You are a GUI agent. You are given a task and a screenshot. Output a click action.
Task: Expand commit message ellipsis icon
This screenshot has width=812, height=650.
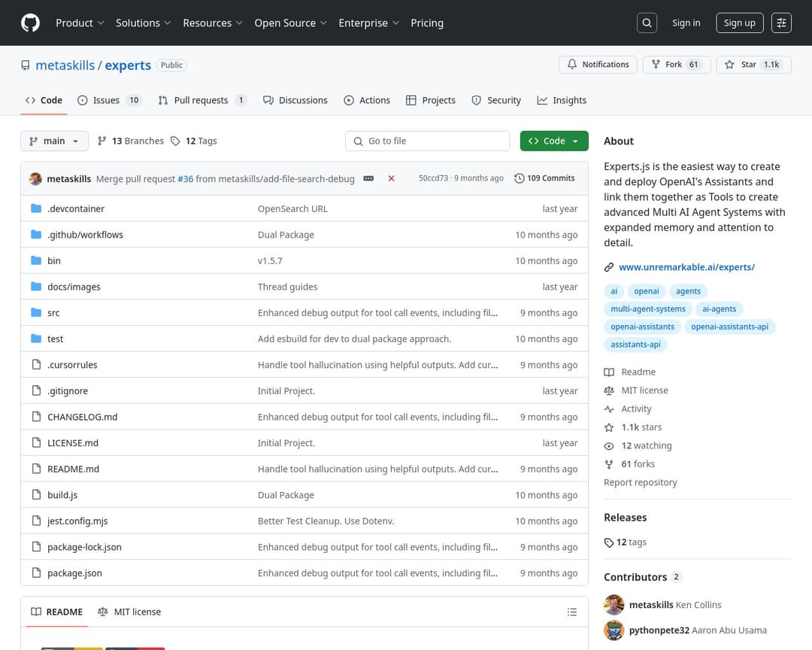point(368,178)
